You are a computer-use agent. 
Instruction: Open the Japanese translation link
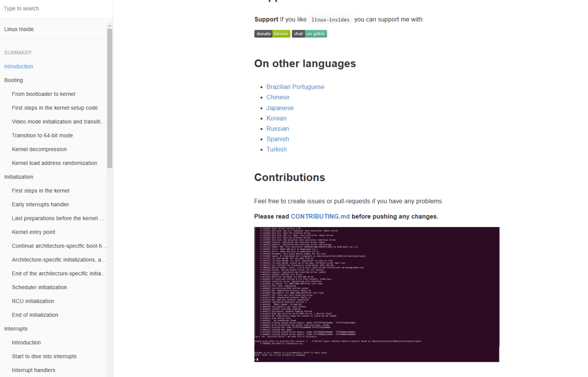click(280, 108)
